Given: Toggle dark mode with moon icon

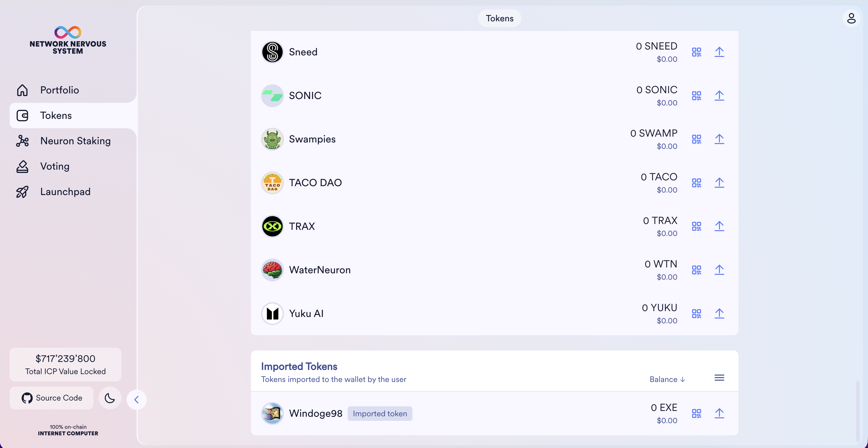Looking at the screenshot, I should pos(109,398).
